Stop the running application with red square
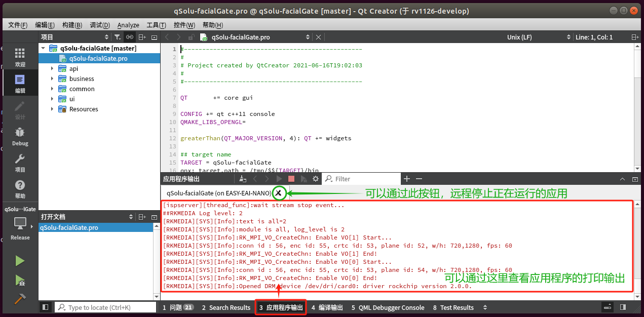The height and width of the screenshot is (317, 644). (291, 179)
